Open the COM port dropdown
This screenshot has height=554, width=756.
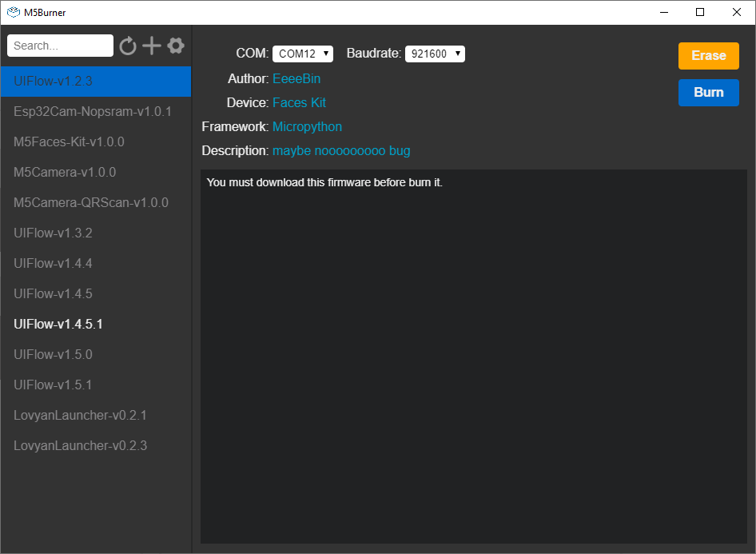click(x=303, y=54)
